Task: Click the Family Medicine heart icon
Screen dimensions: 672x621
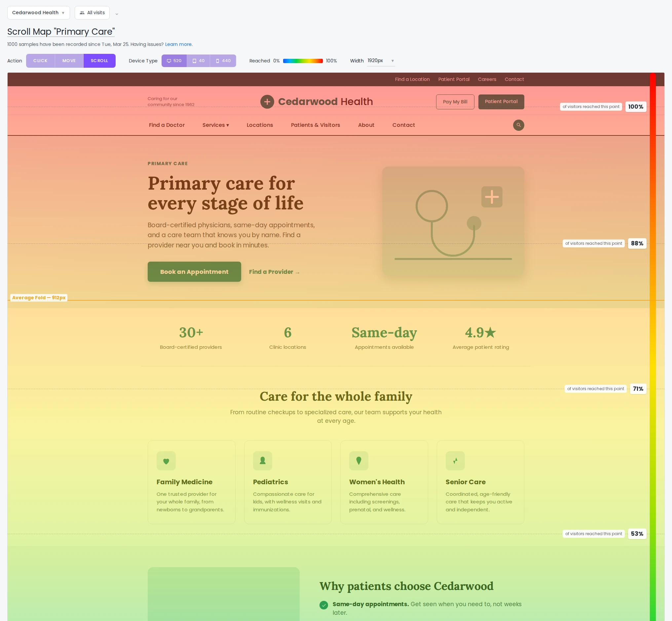Action: [166, 461]
